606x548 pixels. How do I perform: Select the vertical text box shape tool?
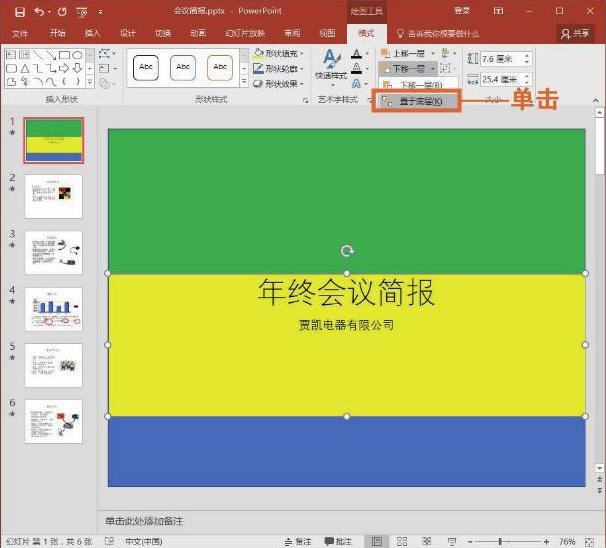pyautogui.click(x=24, y=55)
